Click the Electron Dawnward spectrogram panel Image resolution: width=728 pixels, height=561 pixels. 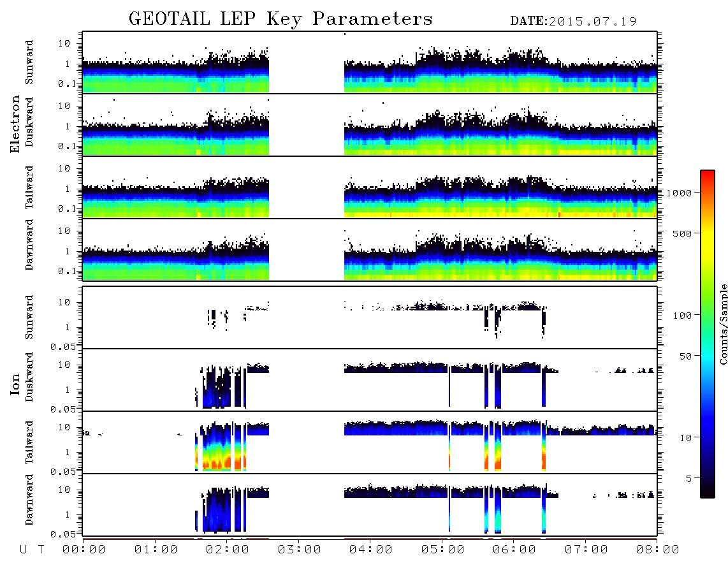click(370, 249)
